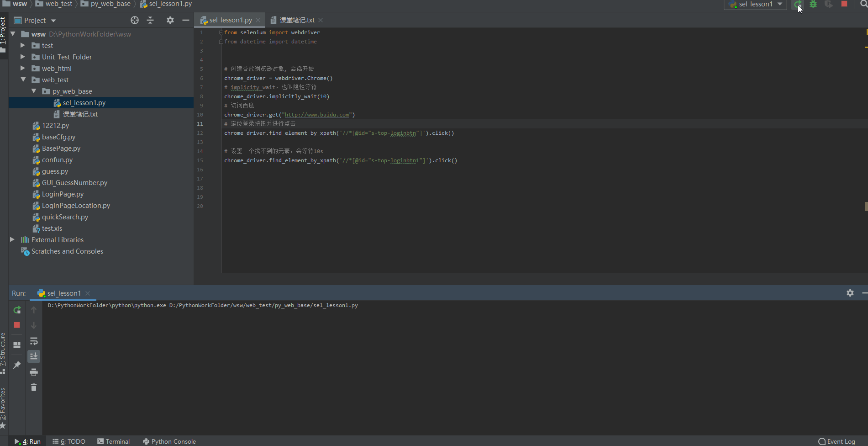Open the Python Console tool window

click(x=169, y=441)
